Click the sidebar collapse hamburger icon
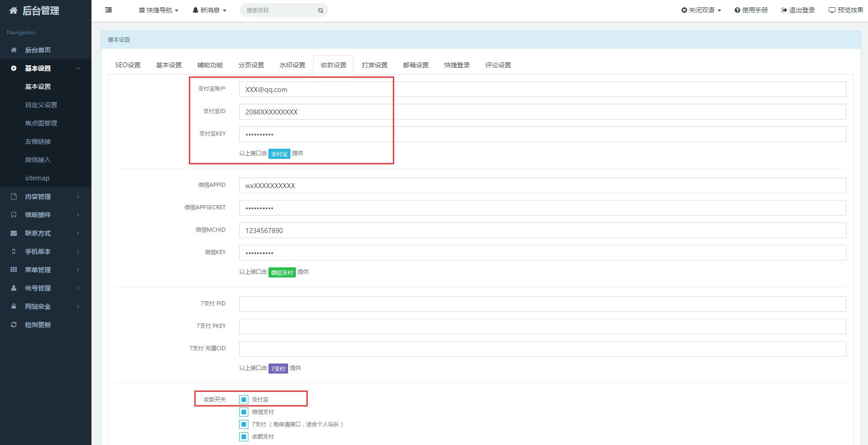 point(108,10)
